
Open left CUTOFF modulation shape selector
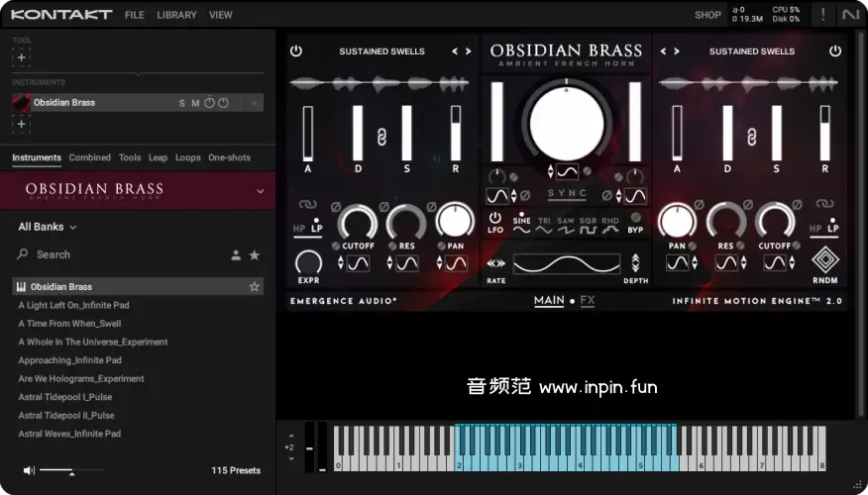click(358, 263)
